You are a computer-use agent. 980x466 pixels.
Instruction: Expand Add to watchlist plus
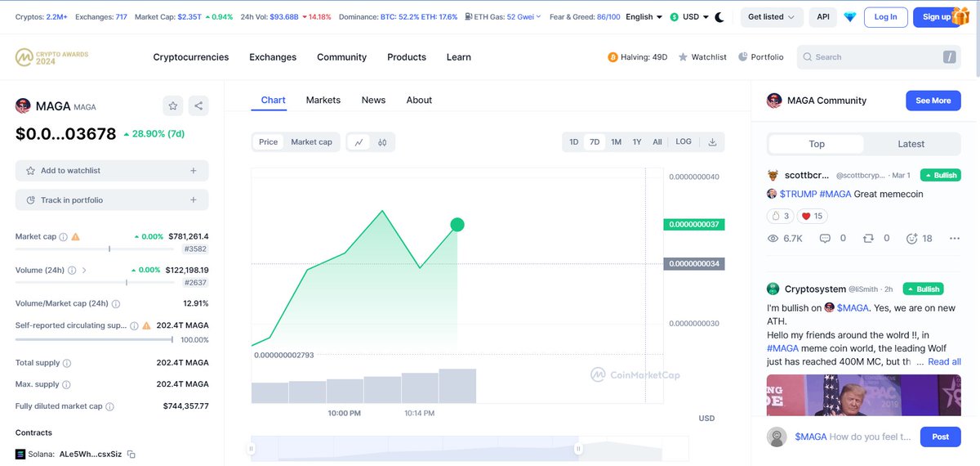(x=194, y=171)
